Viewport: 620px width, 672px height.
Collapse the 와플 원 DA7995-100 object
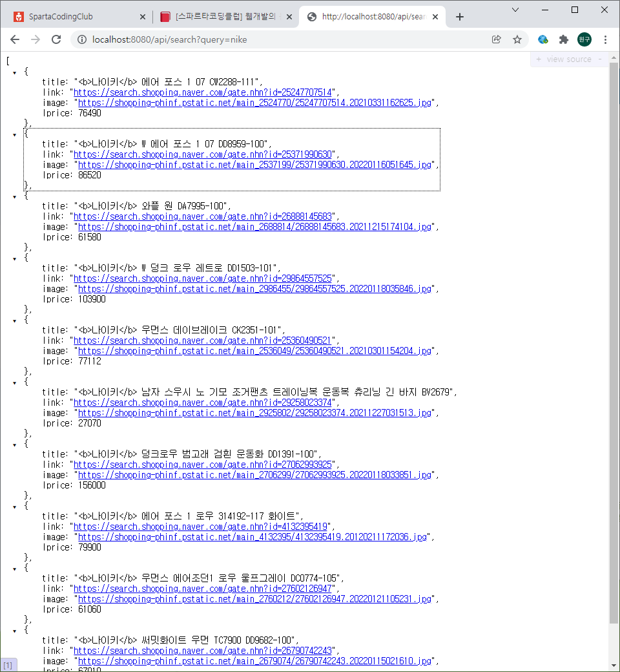(15, 197)
